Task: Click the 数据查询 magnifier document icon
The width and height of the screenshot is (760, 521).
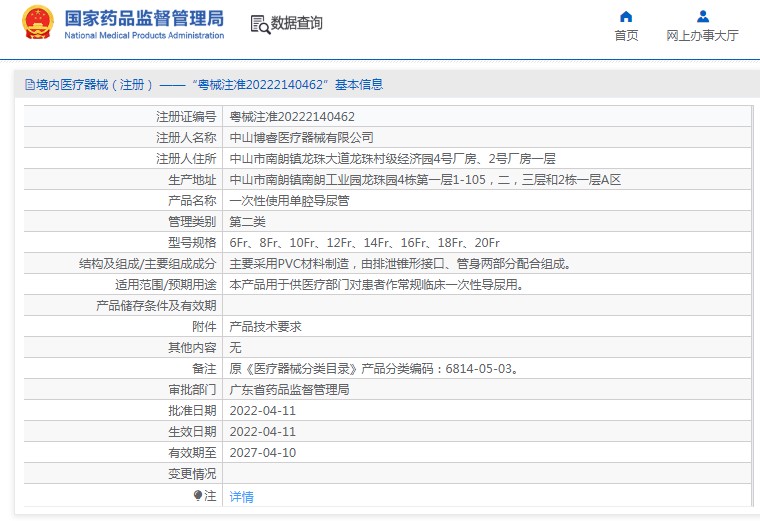Action: point(259,24)
